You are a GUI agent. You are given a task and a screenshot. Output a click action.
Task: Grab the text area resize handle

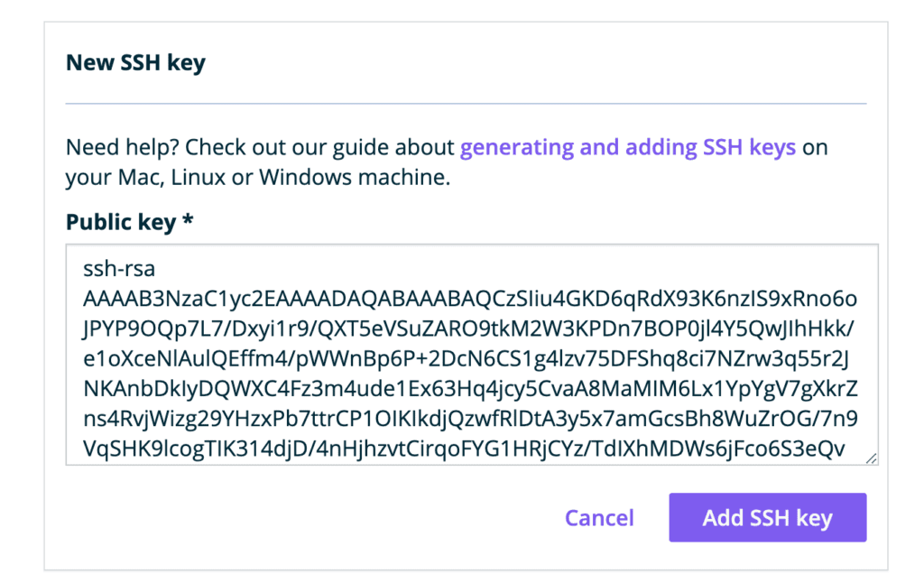871,458
